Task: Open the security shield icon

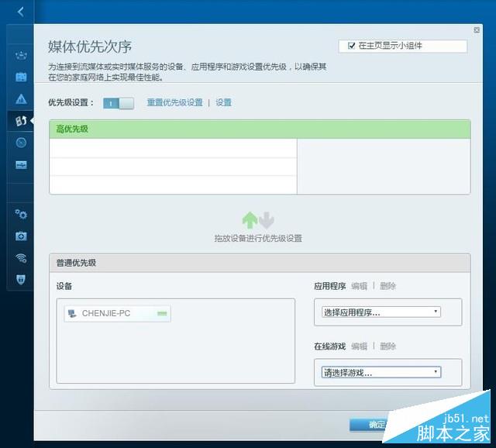Action: pyautogui.click(x=21, y=279)
